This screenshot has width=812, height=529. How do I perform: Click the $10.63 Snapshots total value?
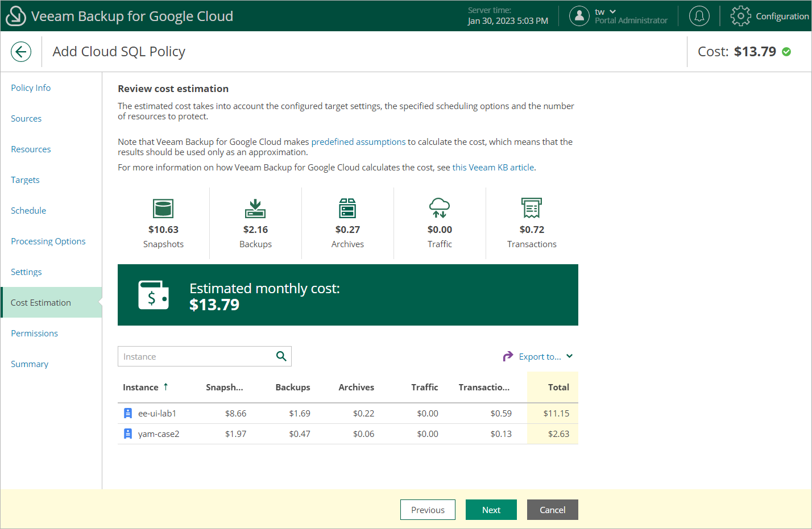[x=163, y=230]
